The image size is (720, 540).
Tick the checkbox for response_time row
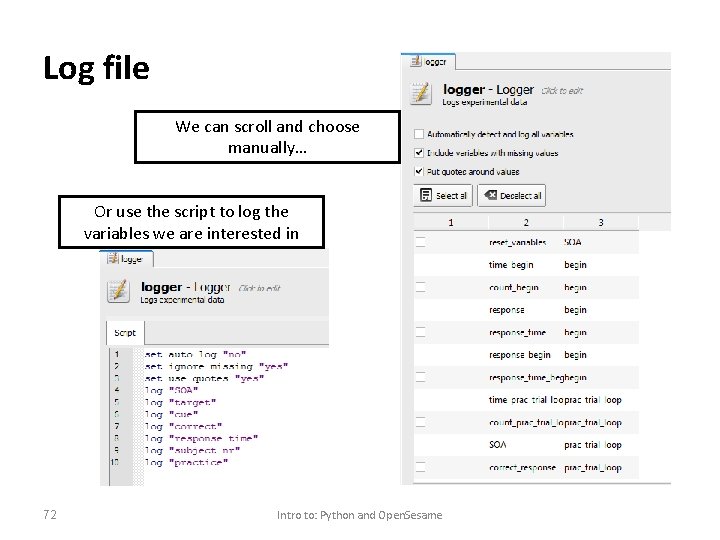tap(420, 332)
